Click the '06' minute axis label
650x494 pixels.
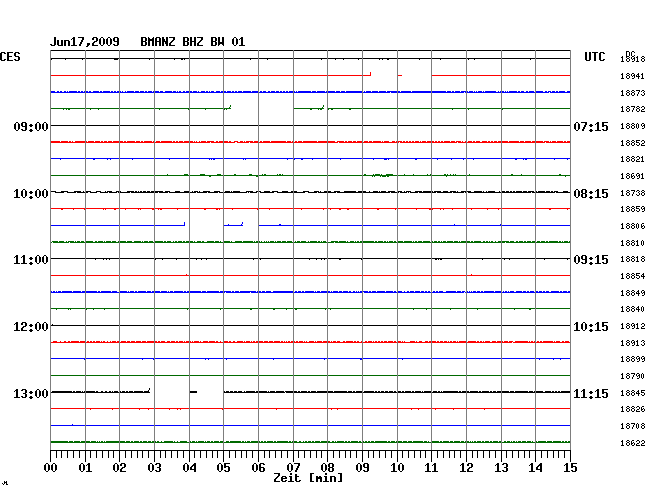pyautogui.click(x=258, y=468)
